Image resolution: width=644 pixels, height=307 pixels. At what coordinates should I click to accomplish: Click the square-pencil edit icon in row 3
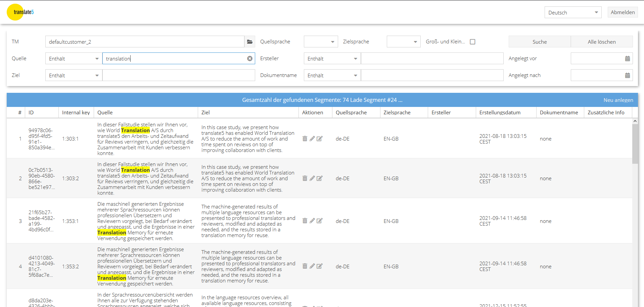point(320,221)
